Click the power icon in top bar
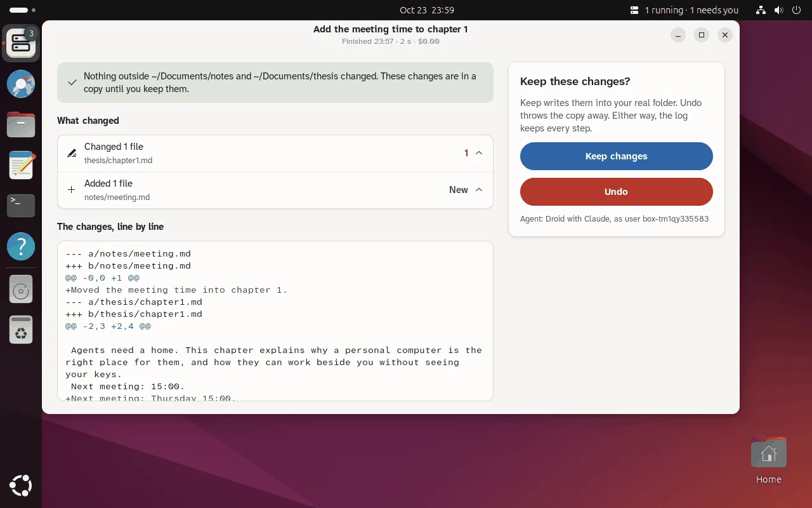812x508 pixels. [x=797, y=10]
